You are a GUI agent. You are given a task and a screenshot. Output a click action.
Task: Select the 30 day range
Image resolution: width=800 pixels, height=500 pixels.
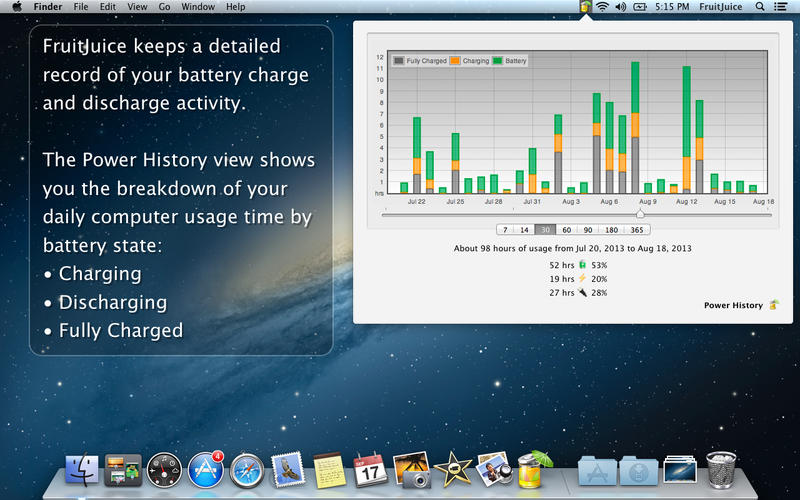[545, 230]
